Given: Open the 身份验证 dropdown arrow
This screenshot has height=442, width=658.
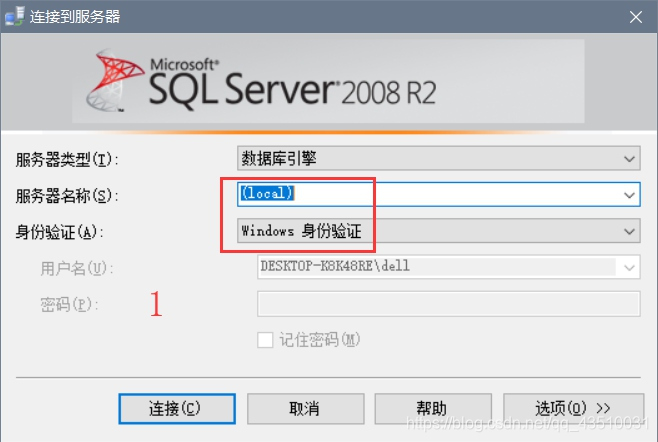Looking at the screenshot, I should [629, 231].
